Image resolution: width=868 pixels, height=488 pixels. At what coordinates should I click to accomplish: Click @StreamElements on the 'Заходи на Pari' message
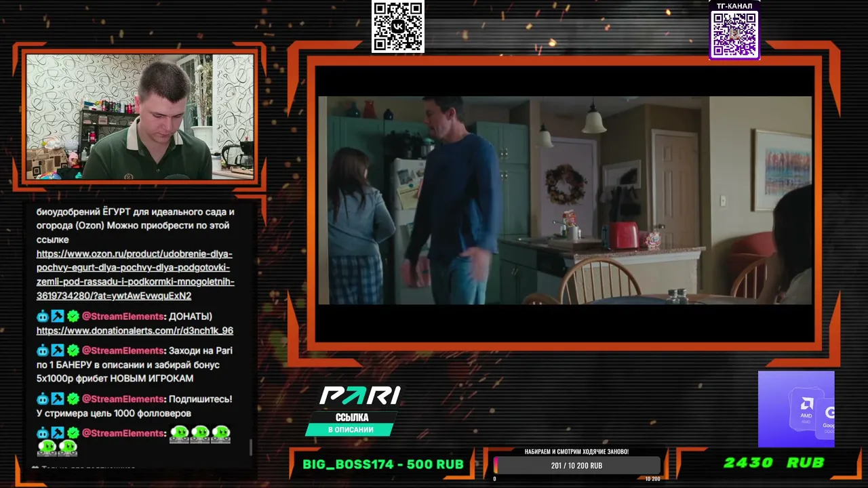(x=123, y=350)
